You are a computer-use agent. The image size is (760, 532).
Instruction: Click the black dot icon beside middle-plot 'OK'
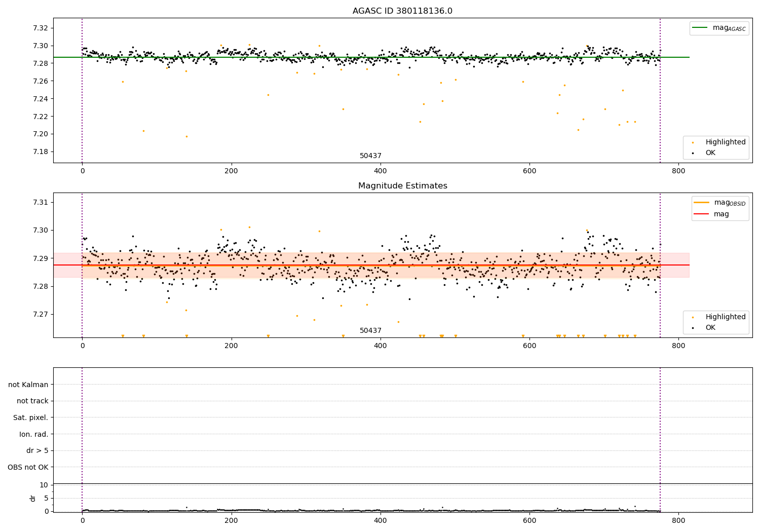click(x=693, y=328)
